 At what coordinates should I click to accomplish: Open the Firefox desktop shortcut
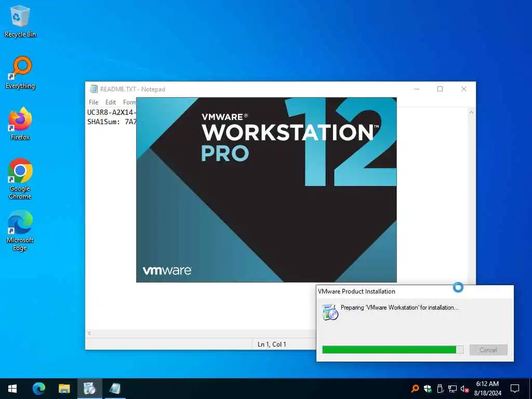point(20,124)
